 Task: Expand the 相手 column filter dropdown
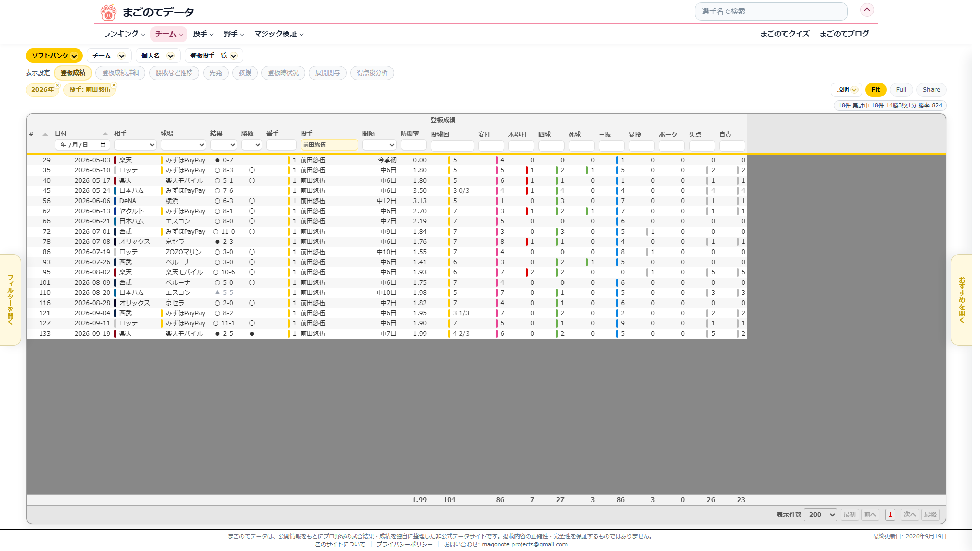(x=135, y=145)
